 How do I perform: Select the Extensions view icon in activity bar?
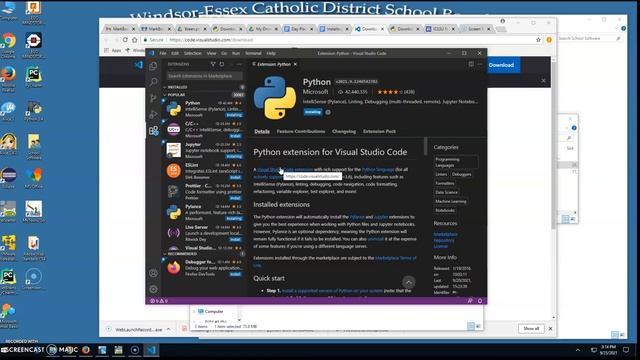tap(153, 131)
